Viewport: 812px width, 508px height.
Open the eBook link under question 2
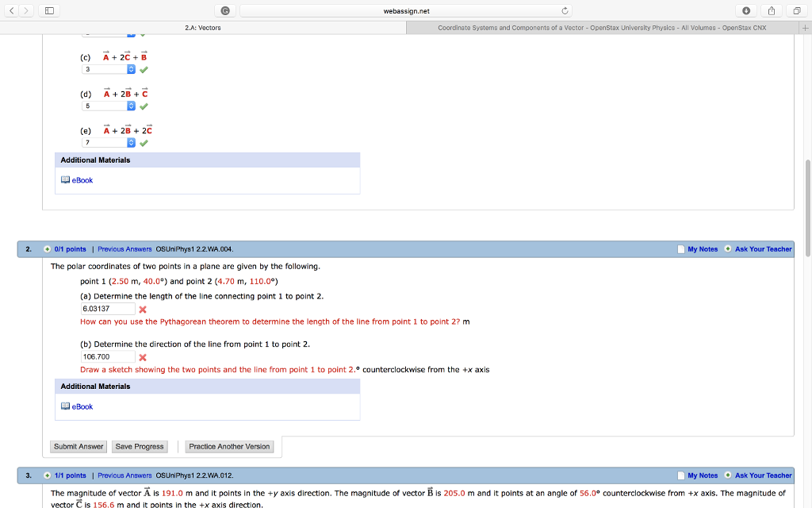(82, 407)
